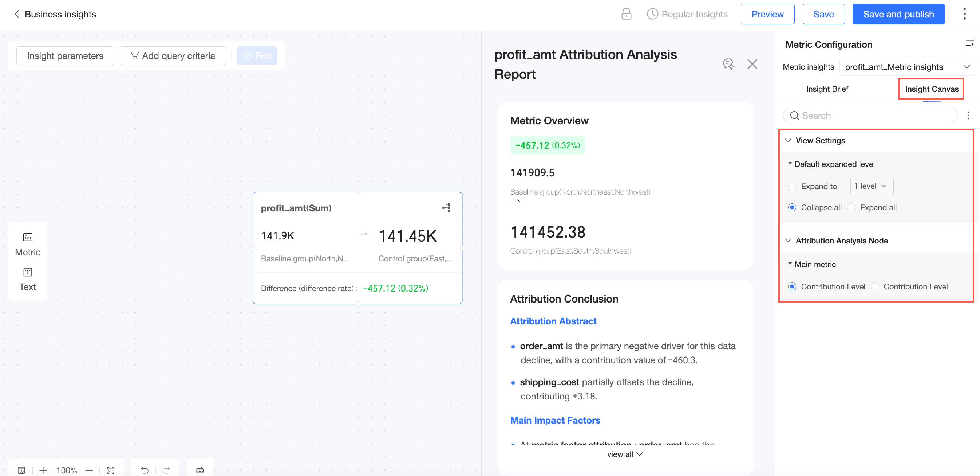Click the back arrow beside Business insights
This screenshot has height=476, width=980.
[16, 14]
